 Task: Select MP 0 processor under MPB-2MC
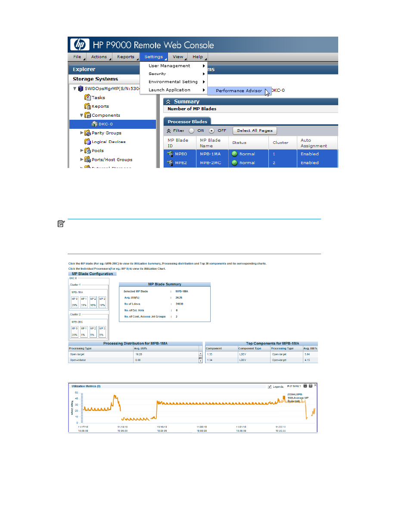click(75, 332)
